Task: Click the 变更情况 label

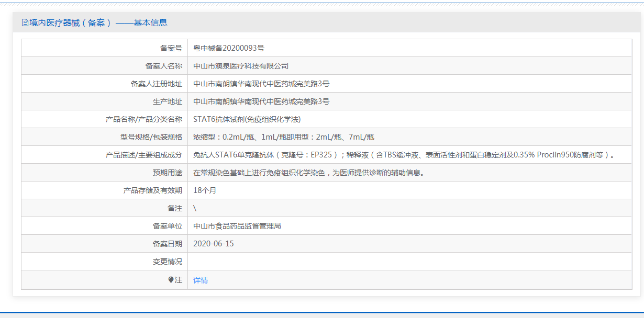Action: [x=168, y=262]
